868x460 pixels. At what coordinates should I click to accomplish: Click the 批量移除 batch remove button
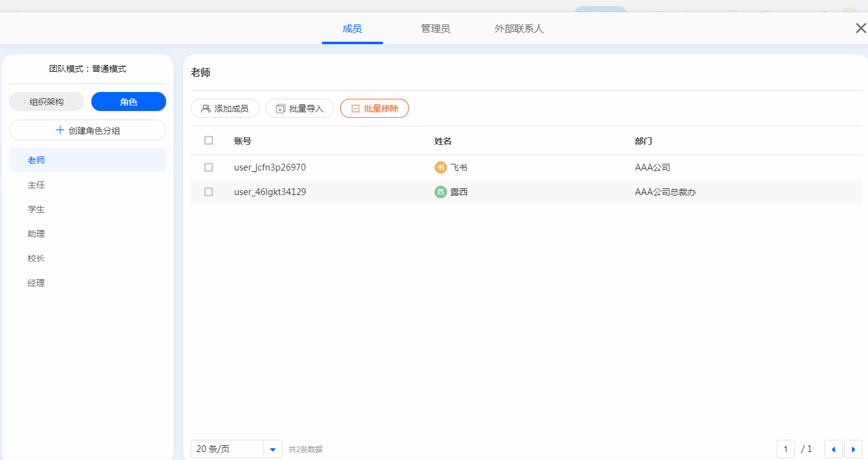click(375, 109)
